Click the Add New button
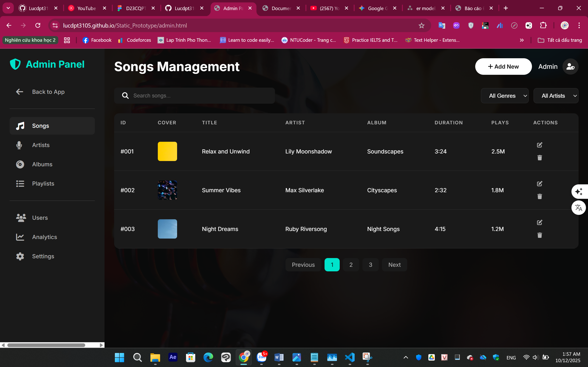 [503, 66]
